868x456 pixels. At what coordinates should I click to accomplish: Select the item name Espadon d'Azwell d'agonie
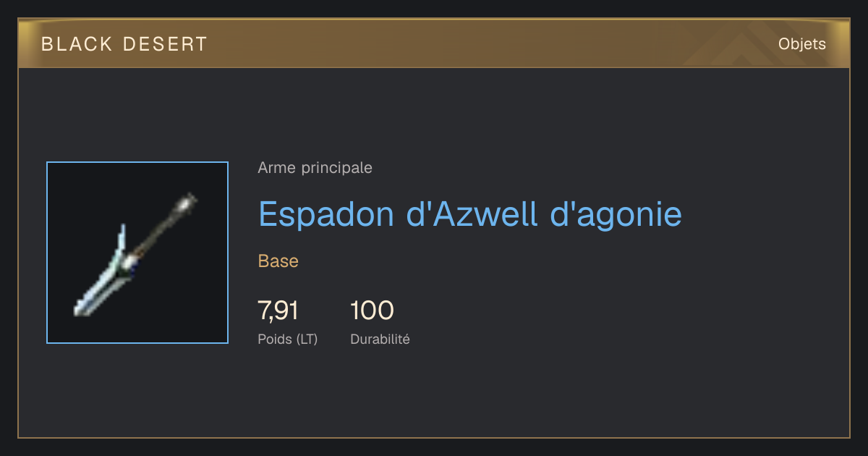point(470,214)
